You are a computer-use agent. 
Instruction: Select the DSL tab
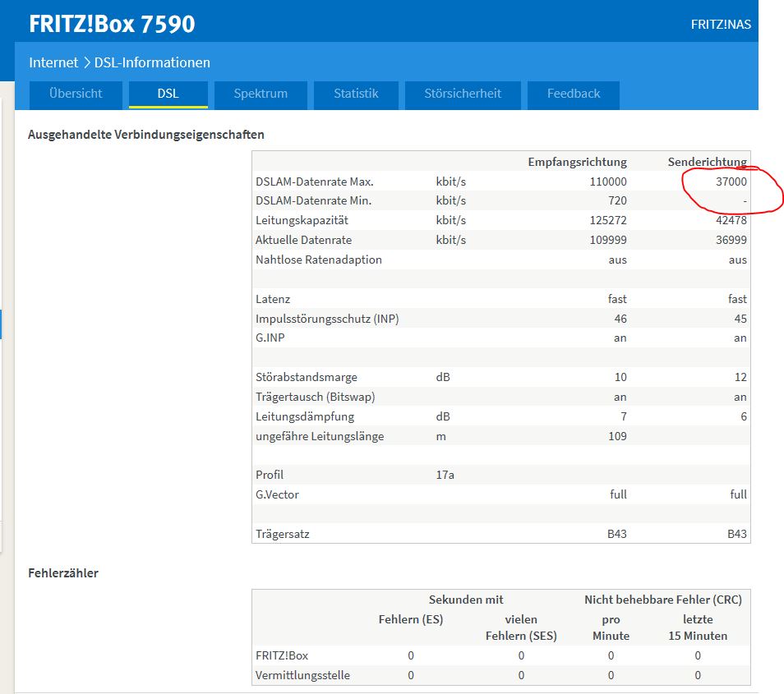point(168,94)
